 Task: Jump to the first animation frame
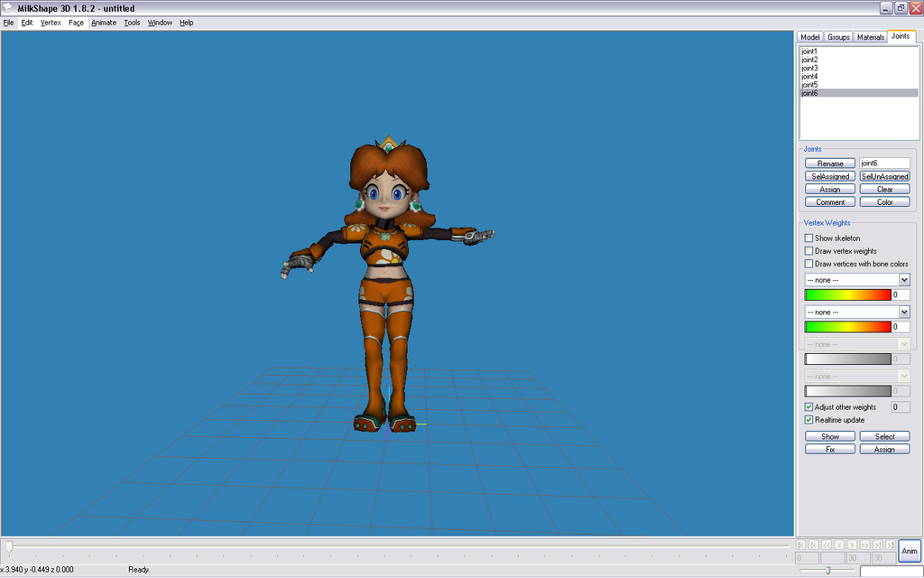801,545
